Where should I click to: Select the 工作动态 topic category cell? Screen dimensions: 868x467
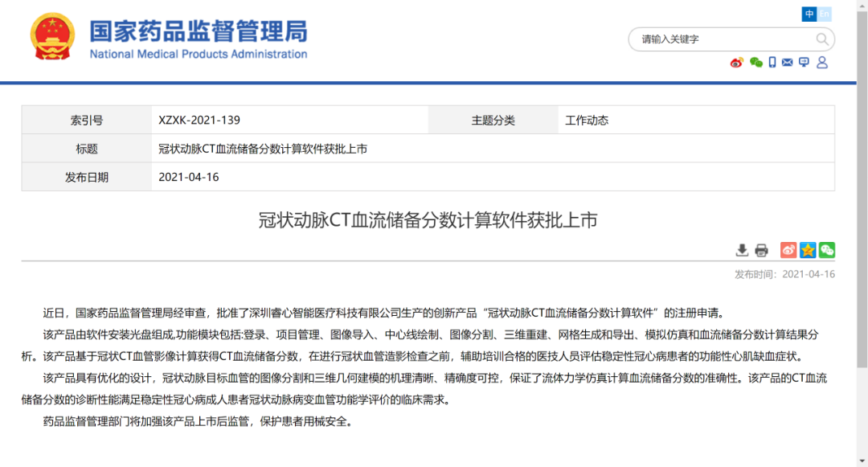(696, 120)
